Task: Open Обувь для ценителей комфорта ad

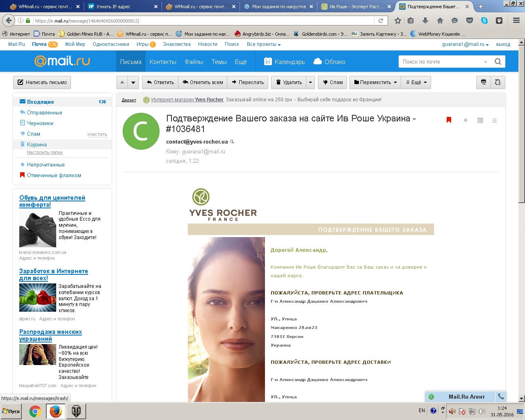Action: (52, 201)
